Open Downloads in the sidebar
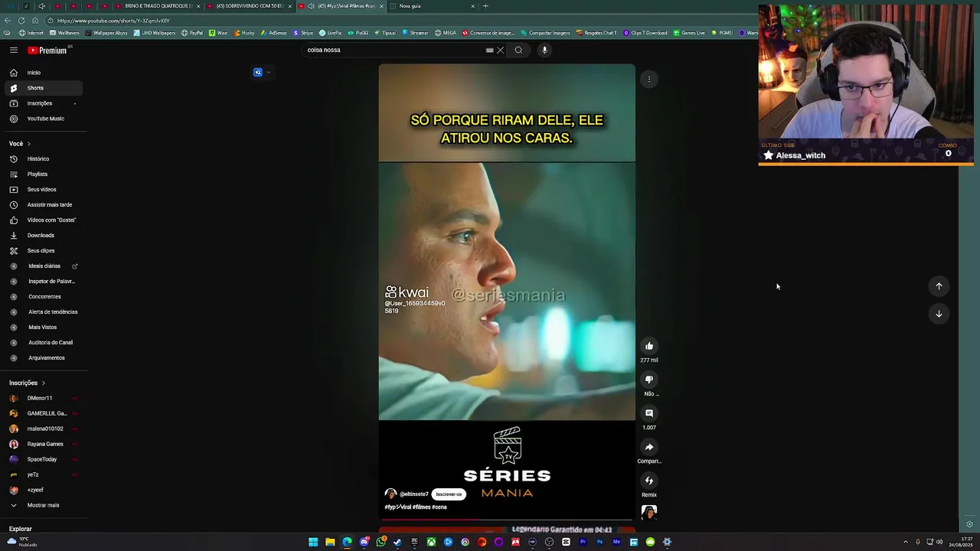Screen dimensions: 980x551 (44, 236)
